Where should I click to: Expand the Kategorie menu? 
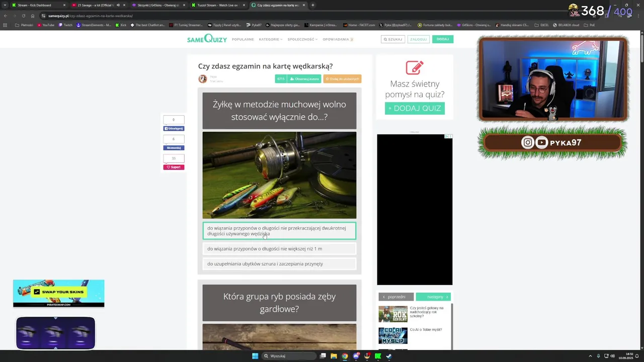271,39
